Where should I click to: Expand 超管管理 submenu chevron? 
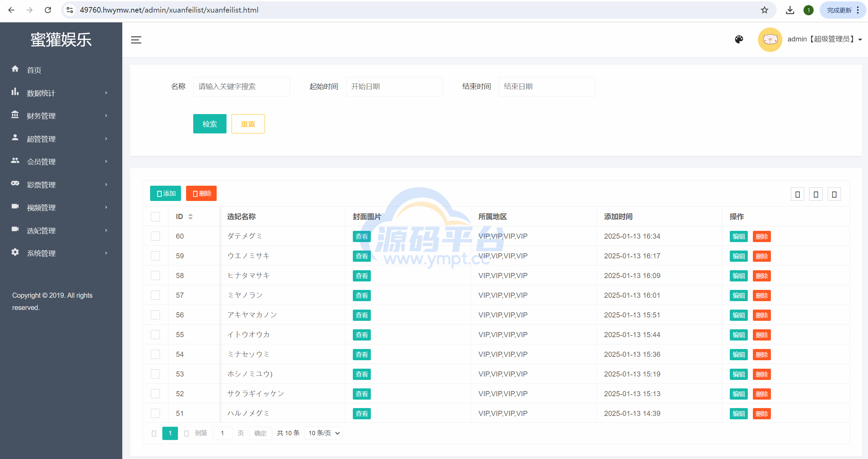(x=106, y=139)
